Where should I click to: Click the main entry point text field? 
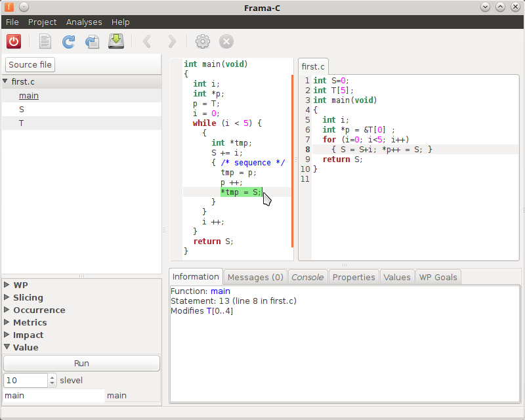[54, 396]
